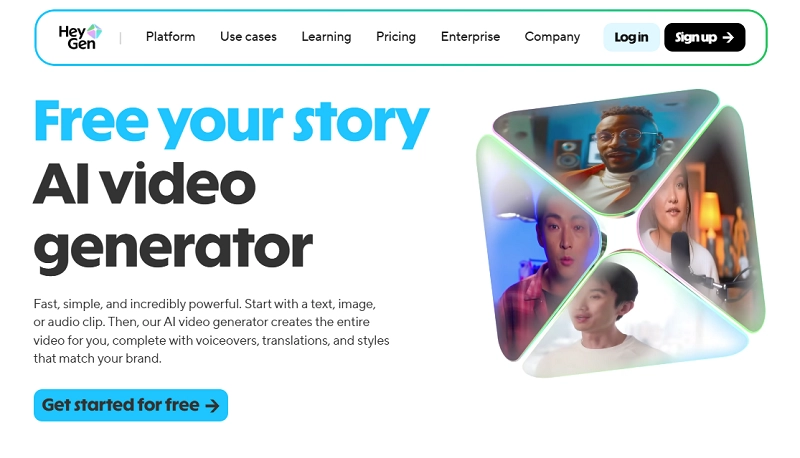Open the Use cases menu
Screen dimensions: 800x458
(x=248, y=37)
